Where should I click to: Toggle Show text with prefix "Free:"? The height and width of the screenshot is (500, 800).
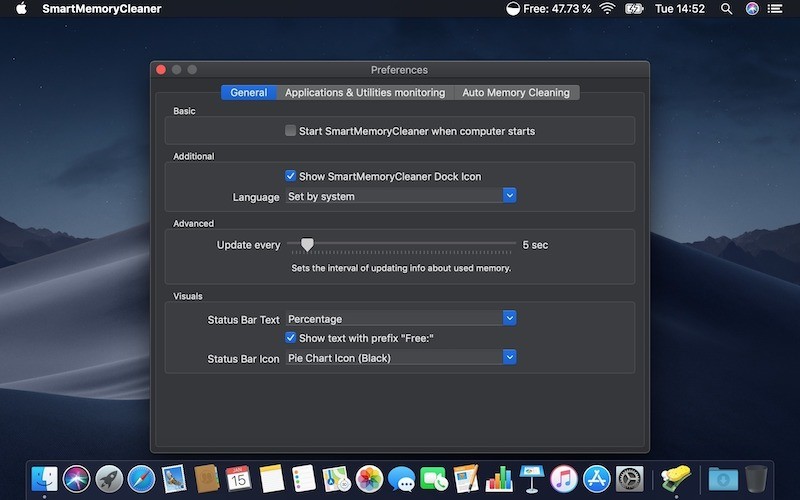pyautogui.click(x=290, y=338)
